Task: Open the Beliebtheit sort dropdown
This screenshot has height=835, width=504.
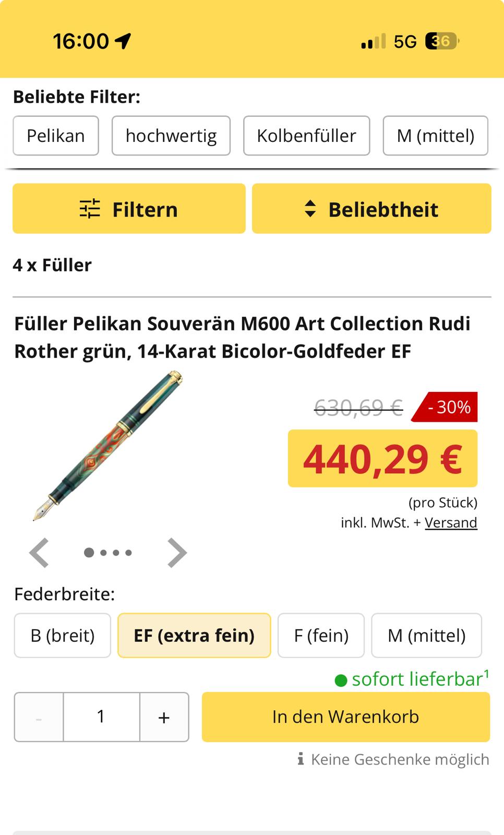Action: coord(371,209)
